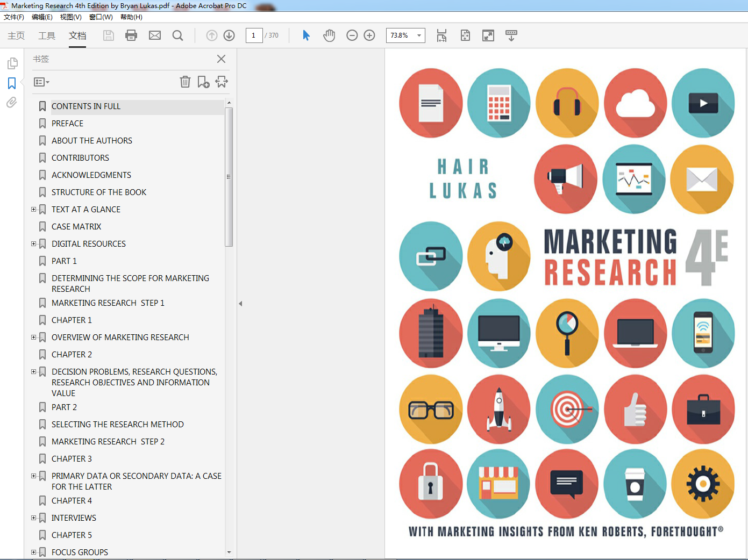Select CHAPTER 4 bookmark
Image resolution: width=748 pixels, height=560 pixels.
pos(72,501)
